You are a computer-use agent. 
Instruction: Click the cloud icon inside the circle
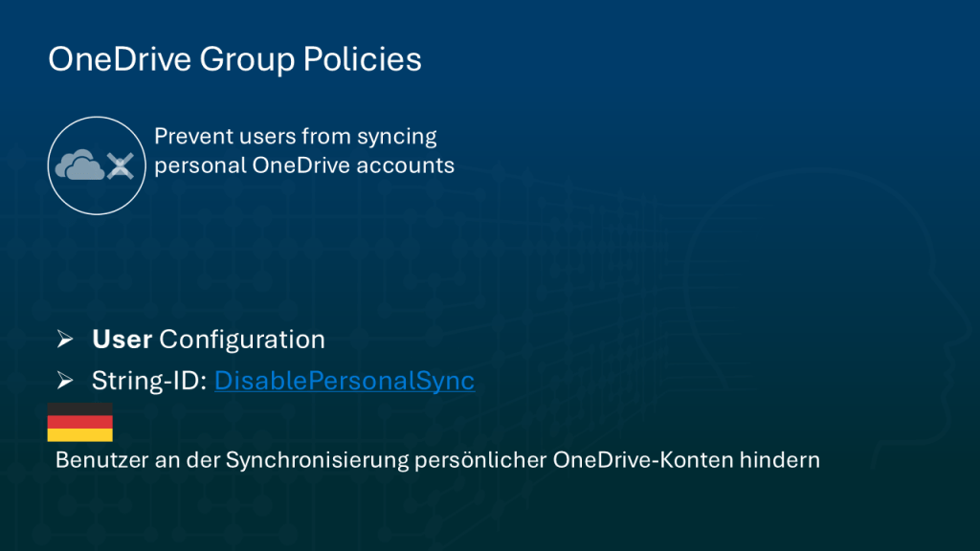pyautogui.click(x=79, y=166)
